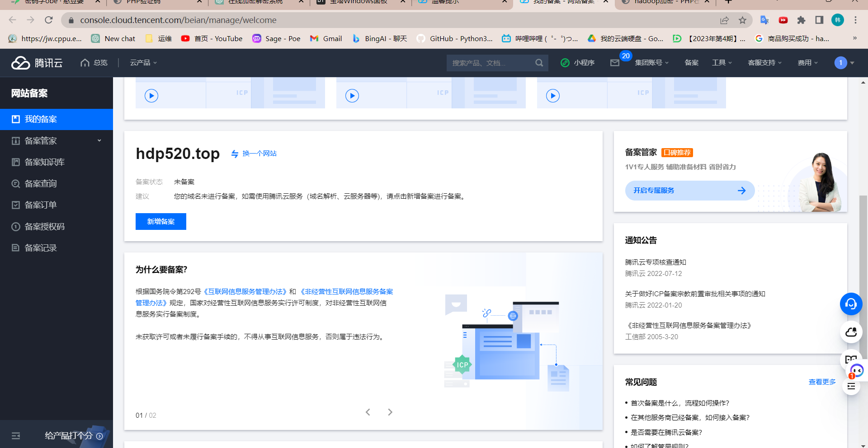Toggle browser side panel icon
This screenshot has height=448, width=868.
(819, 20)
